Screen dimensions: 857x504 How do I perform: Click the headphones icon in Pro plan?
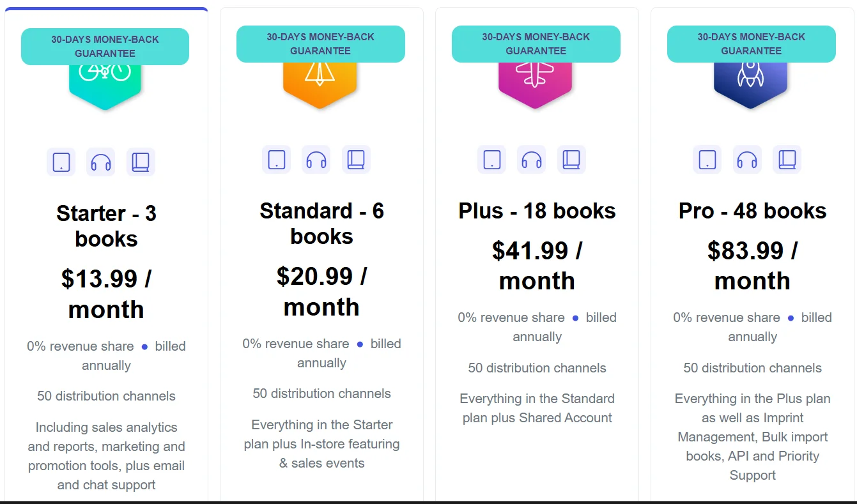tap(747, 160)
